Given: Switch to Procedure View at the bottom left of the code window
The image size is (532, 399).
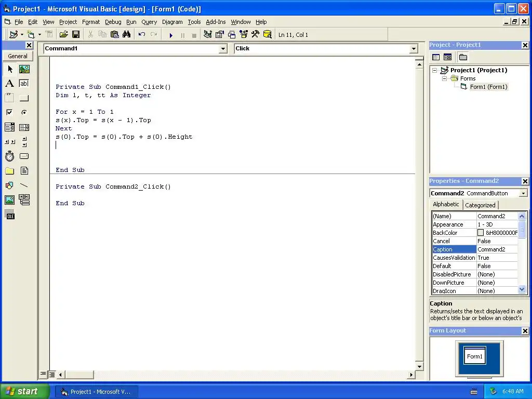Looking at the screenshot, I should [43, 374].
